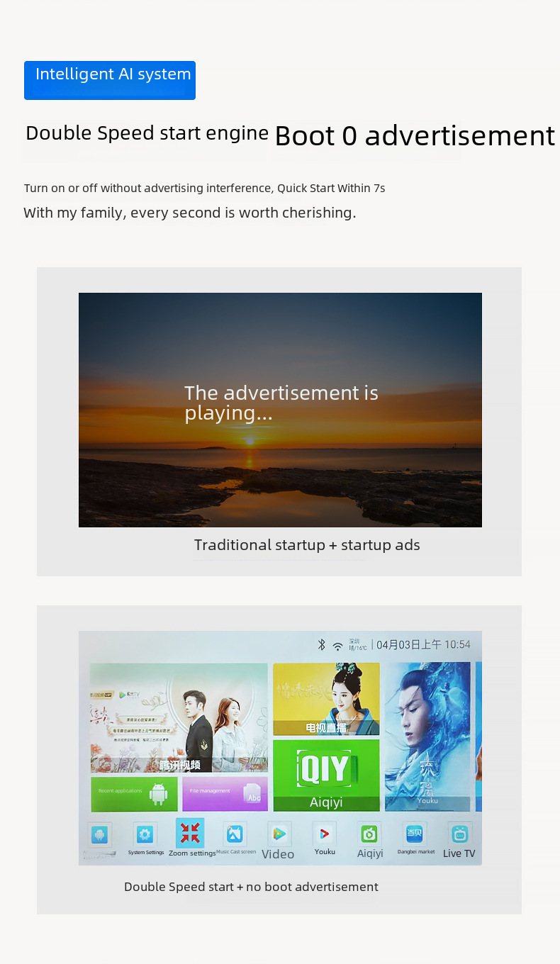Click the date and time display
Screen dimensions: 560x964
pyautogui.click(x=423, y=644)
